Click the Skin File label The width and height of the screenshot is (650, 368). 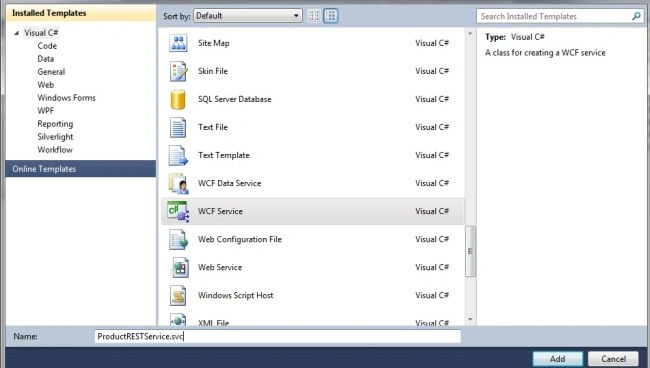point(213,71)
